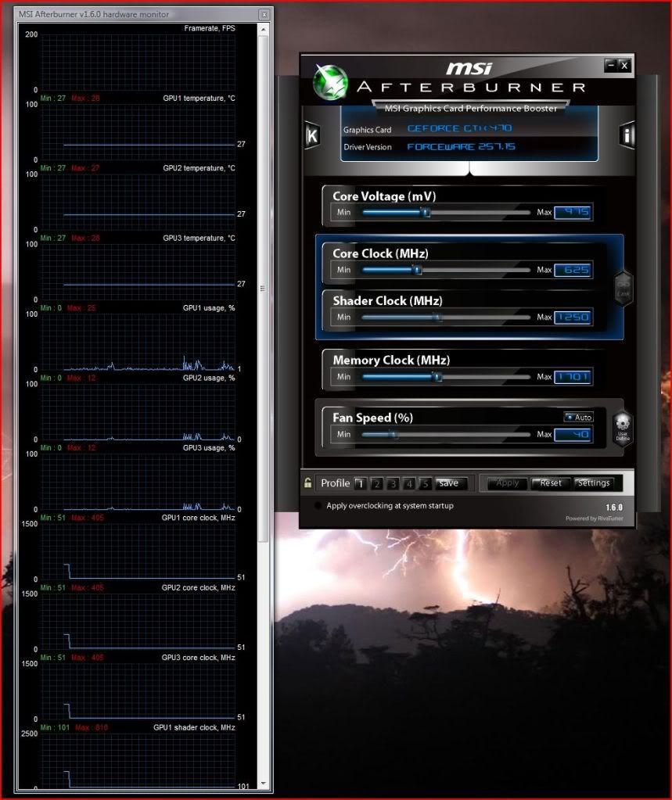Viewport: 672px width, 800px height.
Task: Toggle Apply overclocking at system startup
Action: [x=318, y=506]
